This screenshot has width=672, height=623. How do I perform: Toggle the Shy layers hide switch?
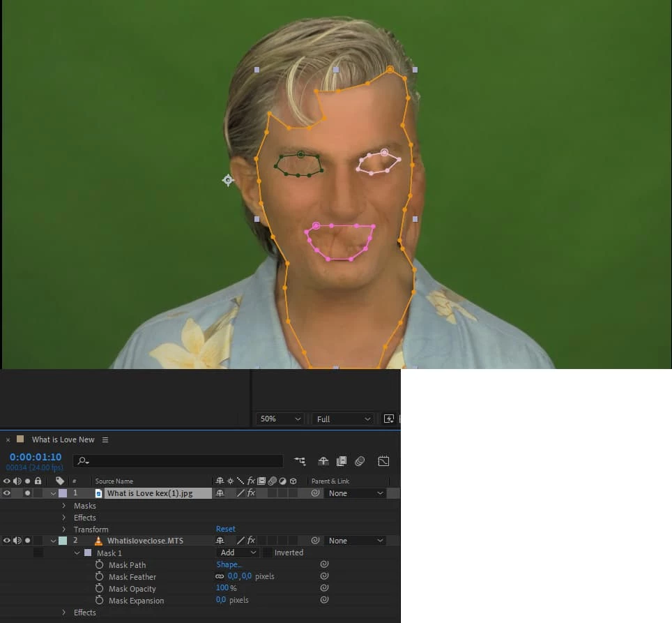(x=323, y=461)
